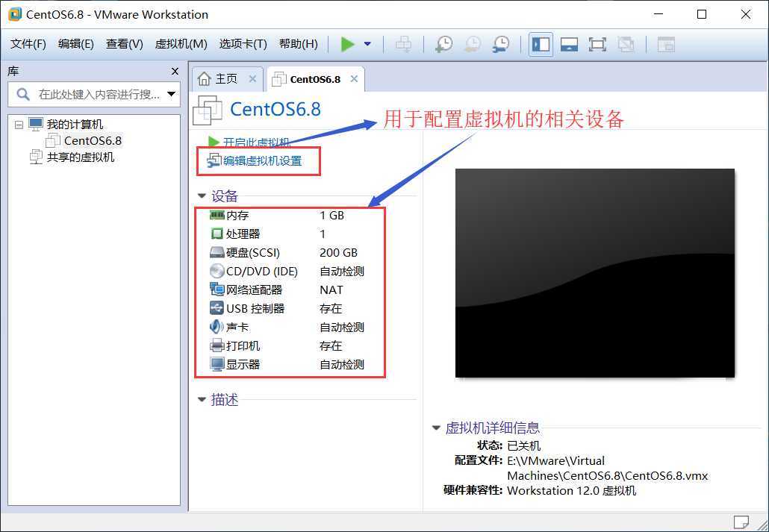The image size is (769, 532).
Task: Collapse the 描述 section
Action: tap(202, 400)
